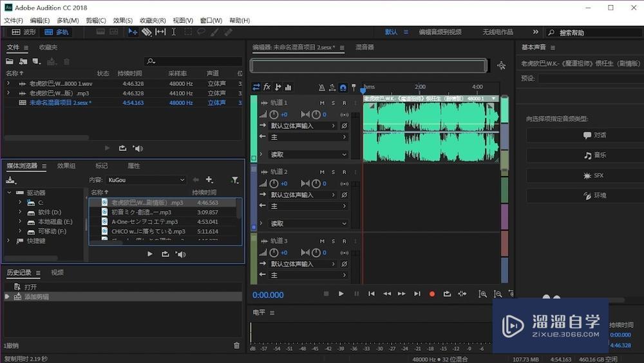Expand first wav file in Files list
Viewport: 644px width, 363px height.
(x=8, y=83)
